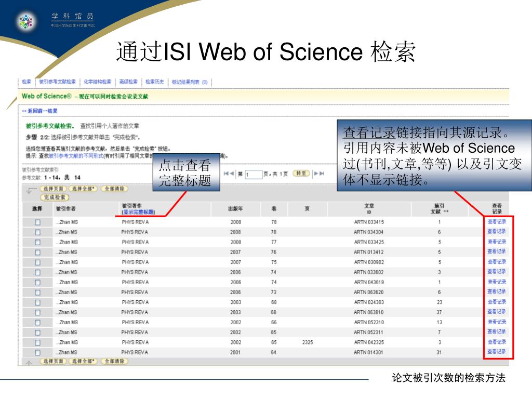Open the 检索历史 tab
Image resolution: width=532 pixels, height=399 pixels.
(x=155, y=82)
